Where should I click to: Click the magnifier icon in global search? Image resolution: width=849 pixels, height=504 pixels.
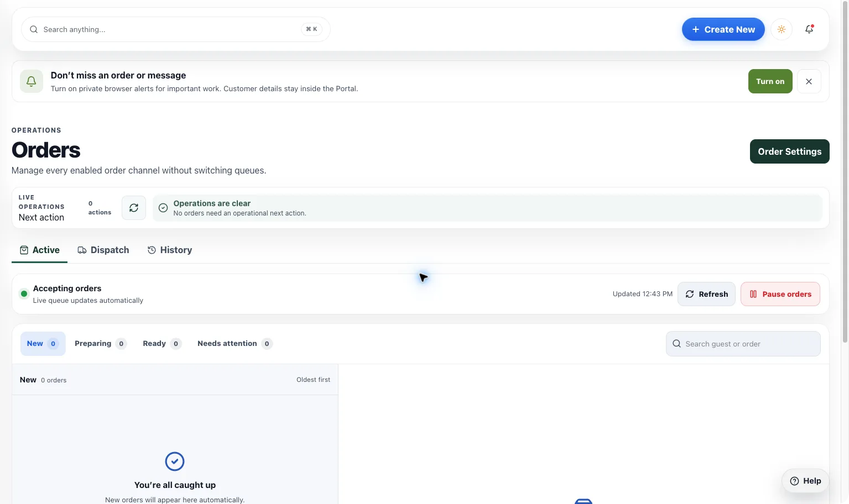pyautogui.click(x=34, y=29)
